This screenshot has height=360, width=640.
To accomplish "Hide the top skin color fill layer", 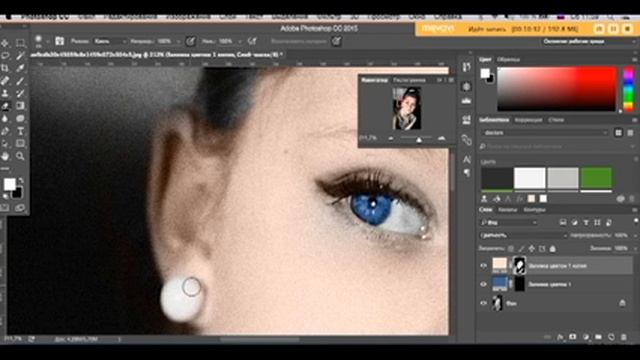I will pyautogui.click(x=484, y=266).
